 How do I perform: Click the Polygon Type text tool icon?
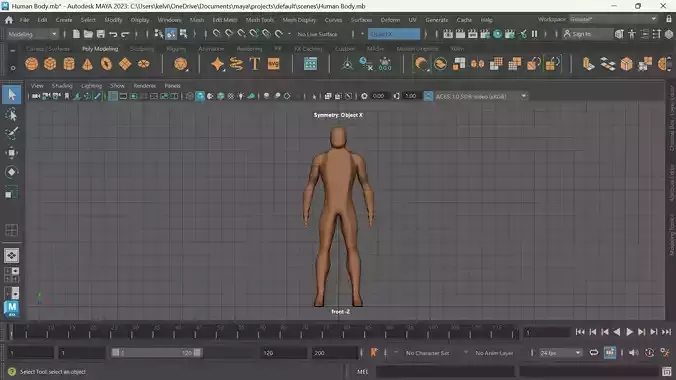[x=255, y=64]
